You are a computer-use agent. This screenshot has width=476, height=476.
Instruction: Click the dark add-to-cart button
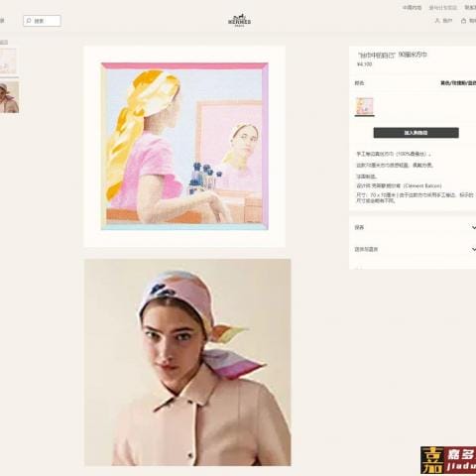tap(416, 133)
